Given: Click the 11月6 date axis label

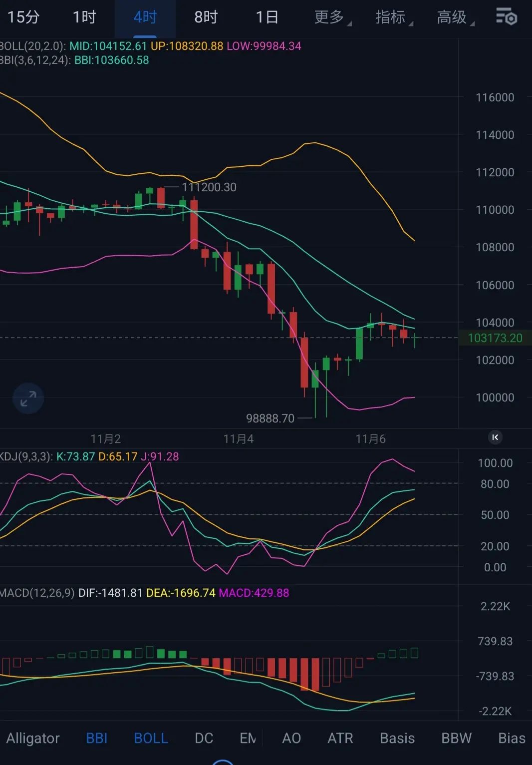Looking at the screenshot, I should point(371,439).
